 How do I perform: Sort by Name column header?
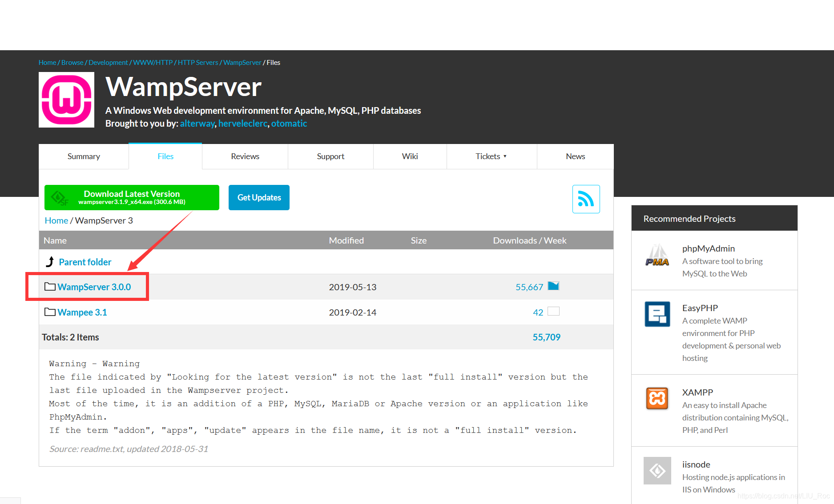coord(55,240)
